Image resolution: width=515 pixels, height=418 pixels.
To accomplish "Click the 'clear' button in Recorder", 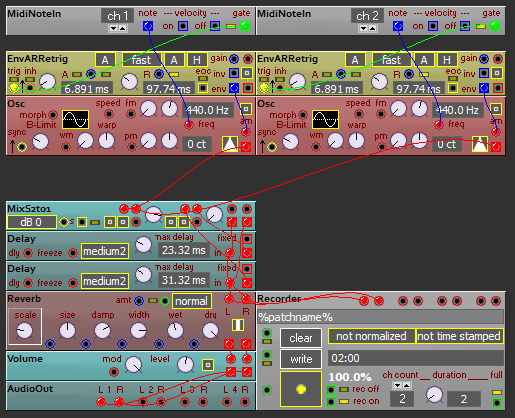I will coord(301,338).
